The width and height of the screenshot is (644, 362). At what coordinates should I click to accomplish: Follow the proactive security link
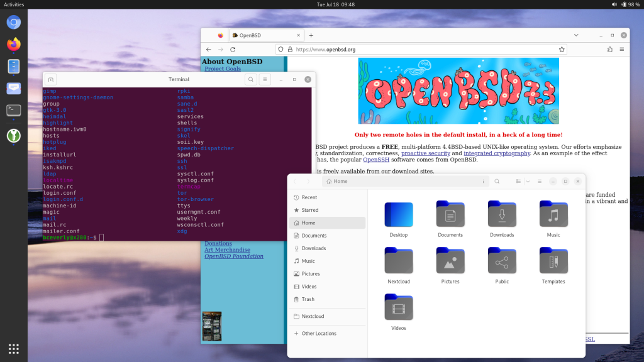point(426,153)
